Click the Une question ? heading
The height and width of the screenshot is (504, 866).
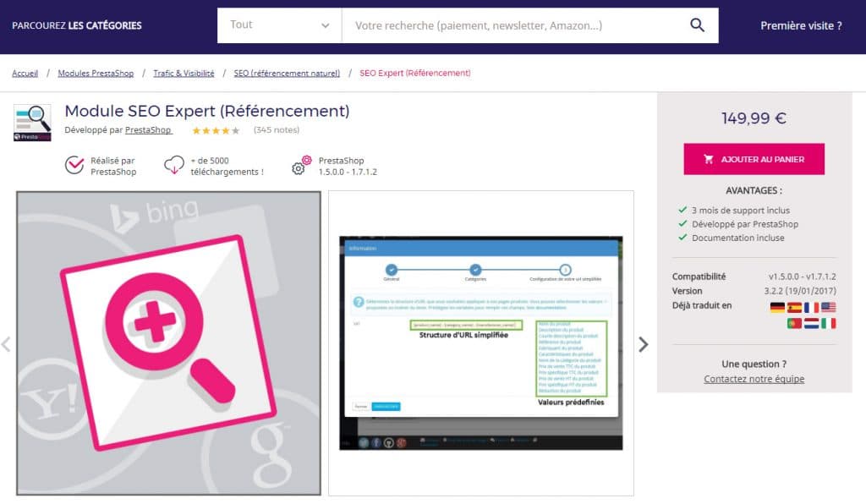(x=754, y=364)
